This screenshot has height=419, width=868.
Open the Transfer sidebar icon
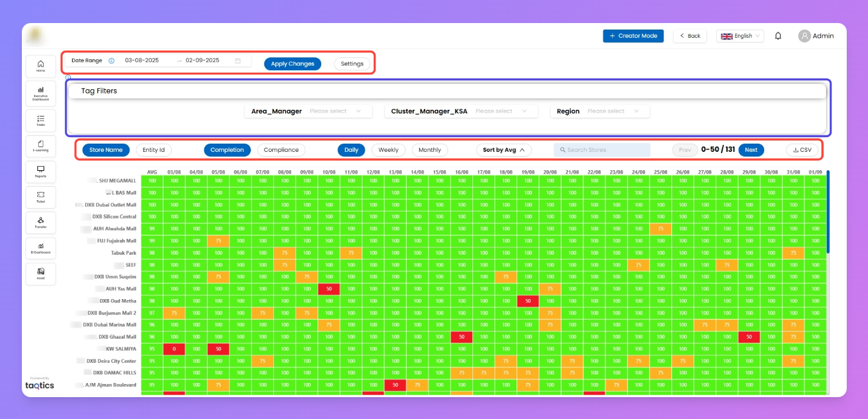[x=41, y=222]
